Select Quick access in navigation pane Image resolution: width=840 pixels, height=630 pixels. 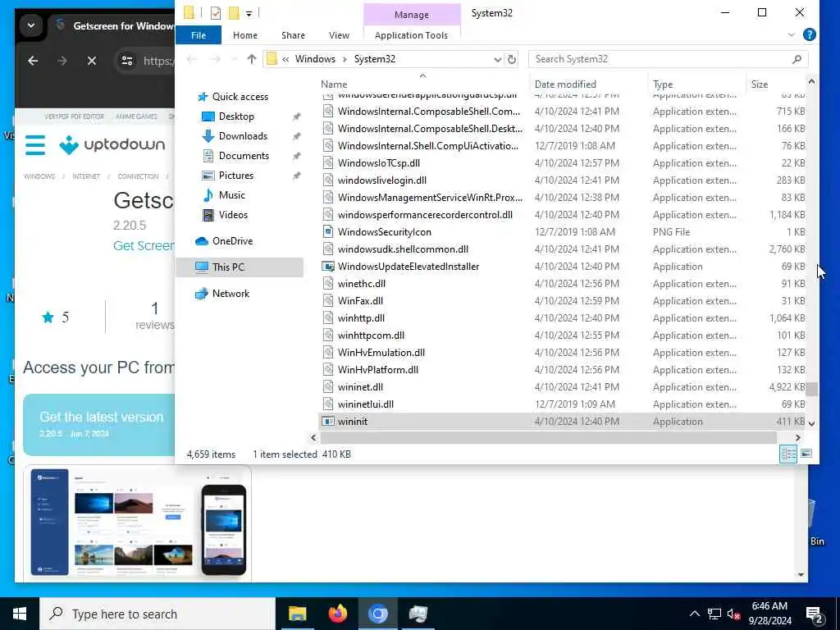pos(240,97)
